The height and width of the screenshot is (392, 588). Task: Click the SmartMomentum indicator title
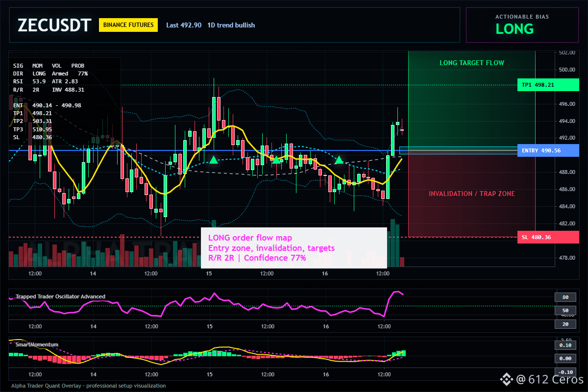[x=37, y=344]
